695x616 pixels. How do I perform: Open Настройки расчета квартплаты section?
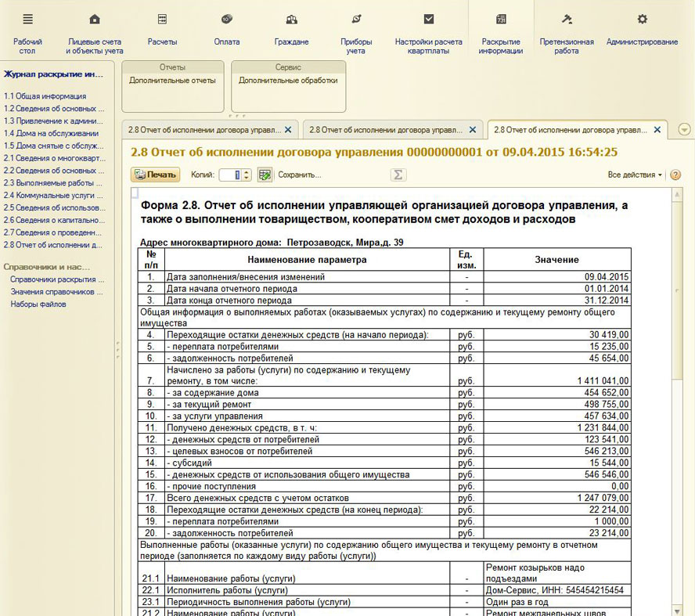point(428,34)
